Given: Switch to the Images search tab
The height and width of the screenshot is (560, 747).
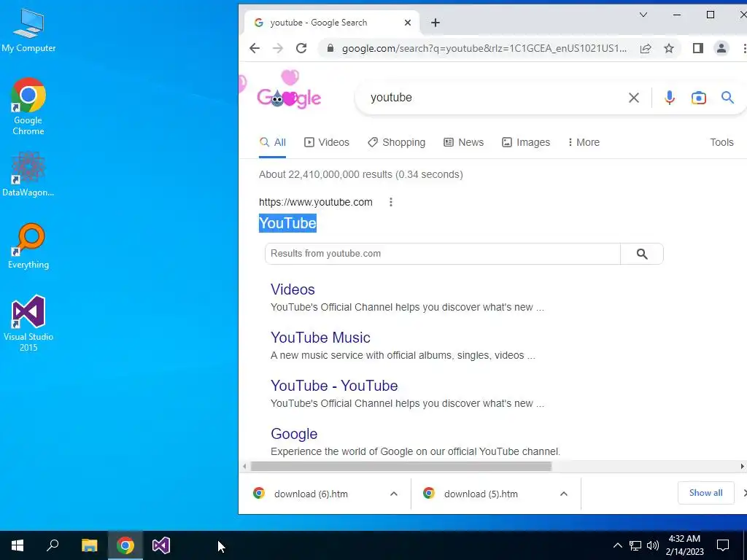Looking at the screenshot, I should coord(526,142).
